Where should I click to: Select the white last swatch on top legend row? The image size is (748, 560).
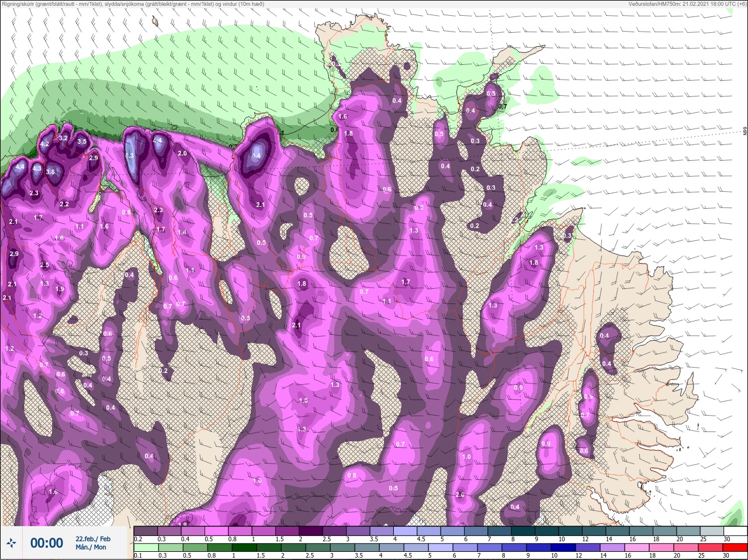735,531
